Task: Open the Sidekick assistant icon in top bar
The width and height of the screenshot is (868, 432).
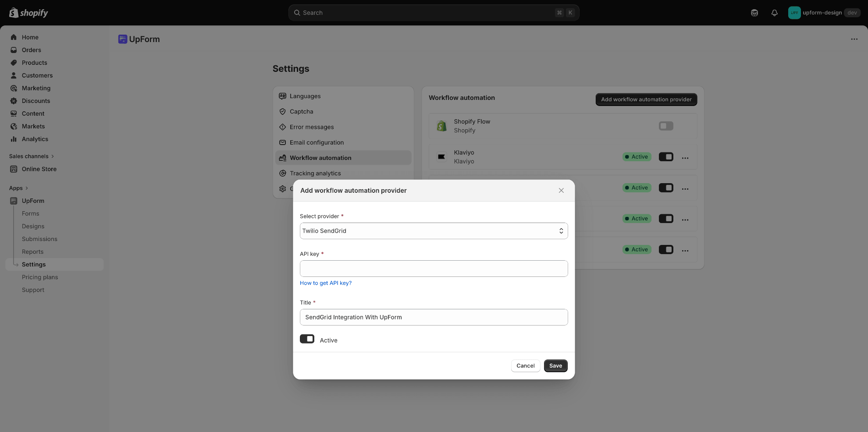Action: [754, 13]
